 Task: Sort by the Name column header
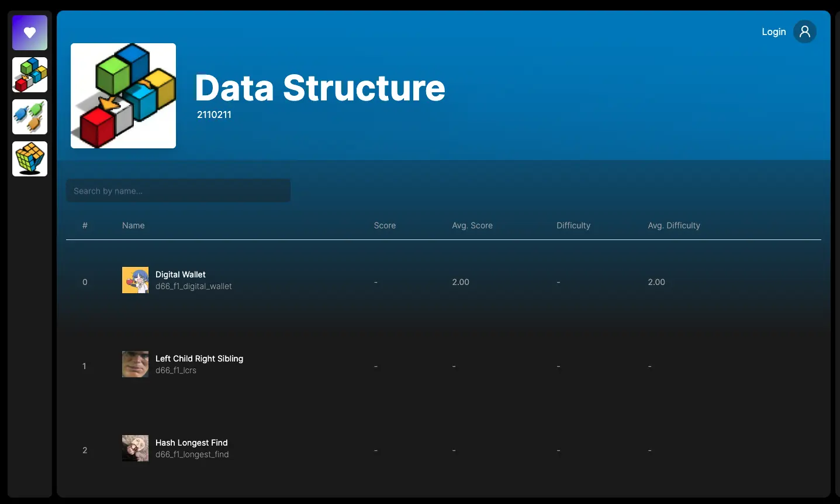pos(133,225)
